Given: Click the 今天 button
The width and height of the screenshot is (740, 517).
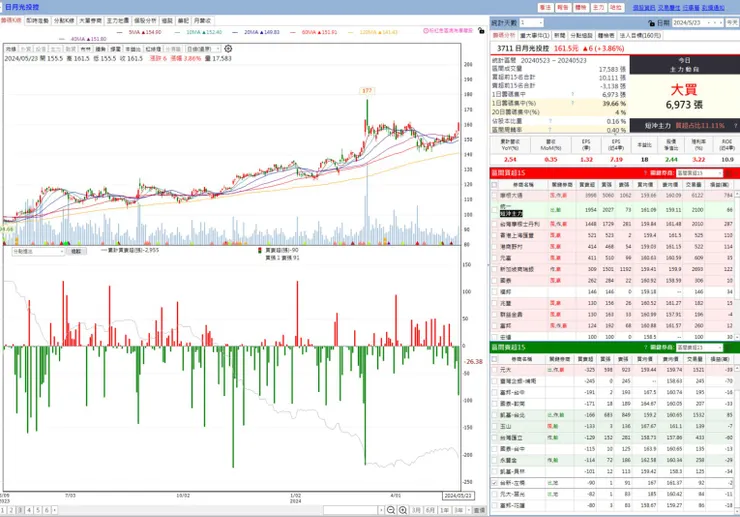Looking at the screenshot, I should click(732, 23).
